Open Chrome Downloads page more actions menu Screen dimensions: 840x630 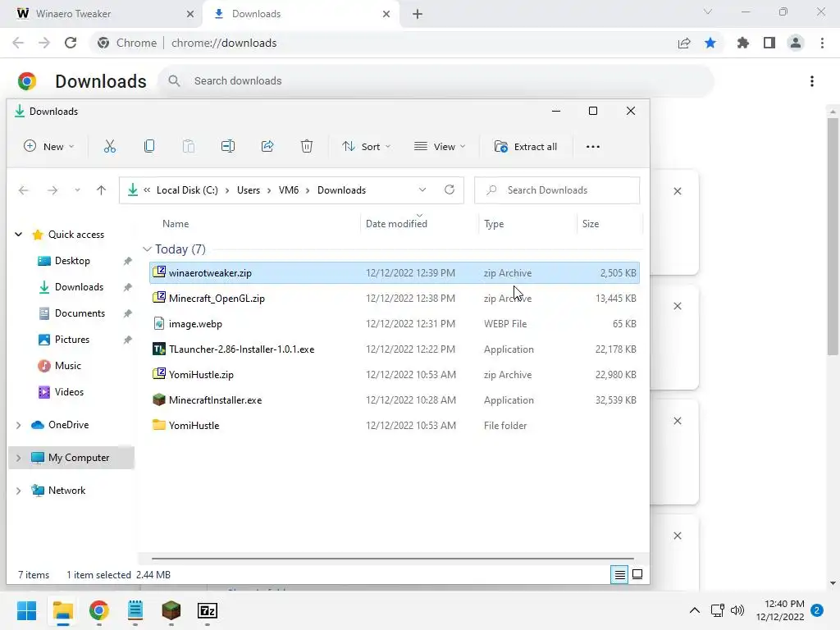(811, 81)
